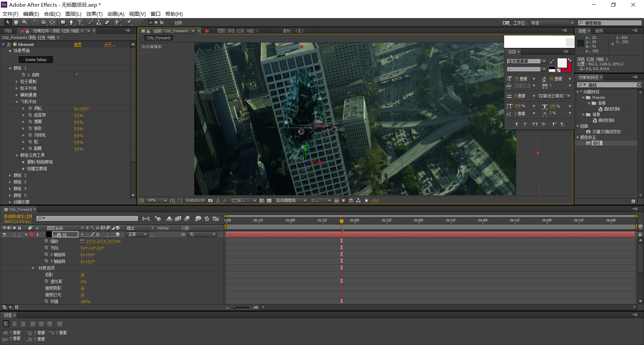Open the 正常 blend mode dropdown
The height and width of the screenshot is (345, 644).
[x=137, y=234]
